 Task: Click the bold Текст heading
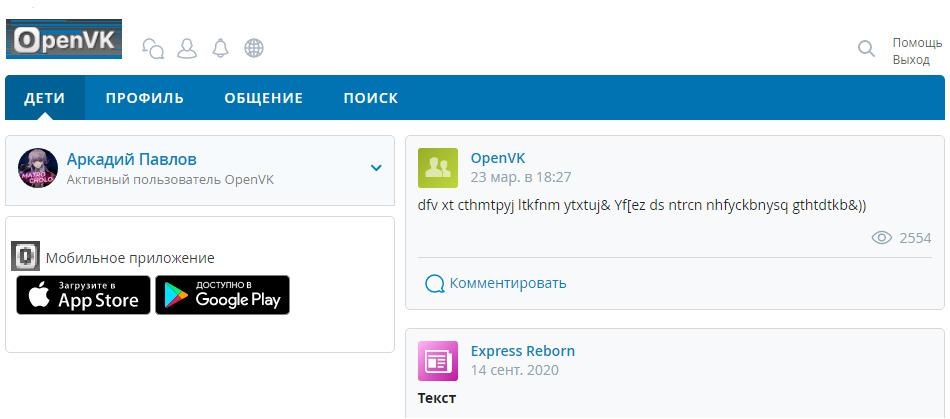coord(437,398)
